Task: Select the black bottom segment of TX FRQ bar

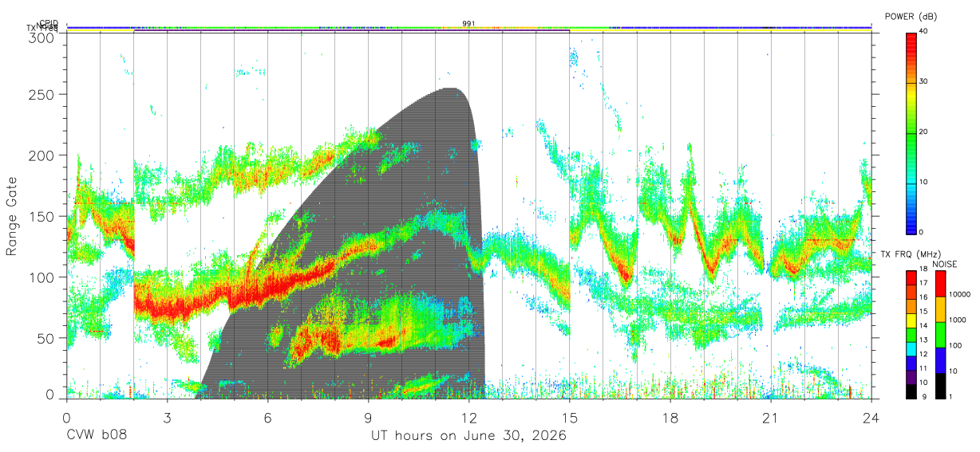Action: [911, 392]
